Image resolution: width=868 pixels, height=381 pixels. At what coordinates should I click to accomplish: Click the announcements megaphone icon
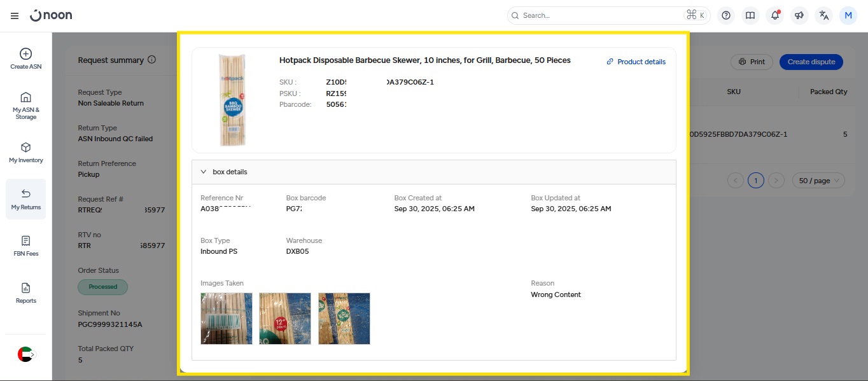tap(799, 16)
